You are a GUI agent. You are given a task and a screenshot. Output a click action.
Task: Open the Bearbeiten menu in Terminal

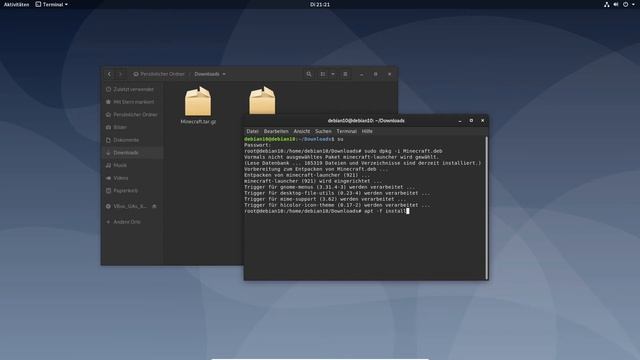click(276, 131)
